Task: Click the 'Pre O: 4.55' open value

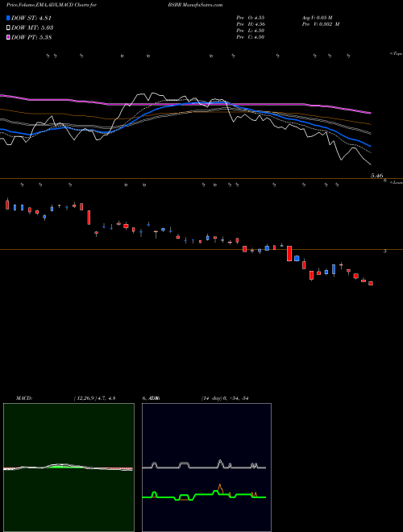Action: pyautogui.click(x=251, y=18)
